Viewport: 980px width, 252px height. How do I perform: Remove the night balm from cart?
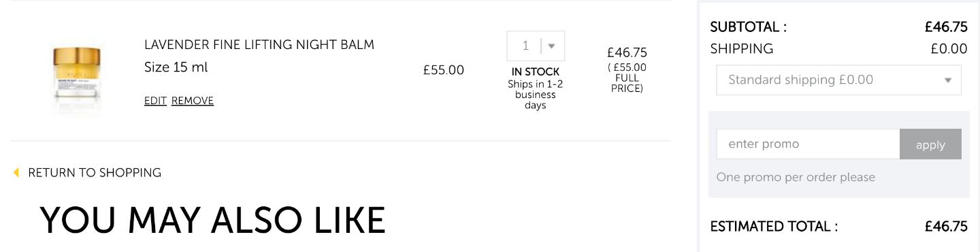[x=193, y=101]
